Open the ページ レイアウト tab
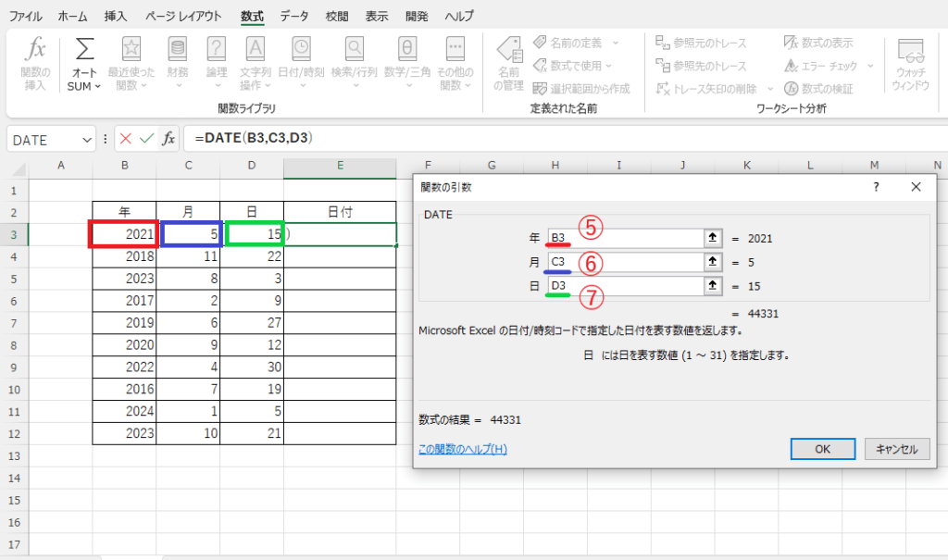 point(183,17)
